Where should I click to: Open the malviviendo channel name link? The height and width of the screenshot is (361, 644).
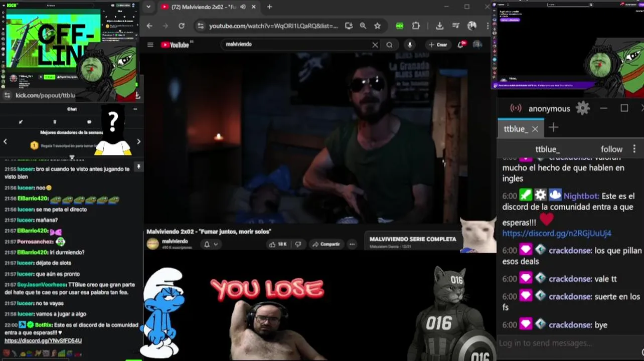point(175,241)
